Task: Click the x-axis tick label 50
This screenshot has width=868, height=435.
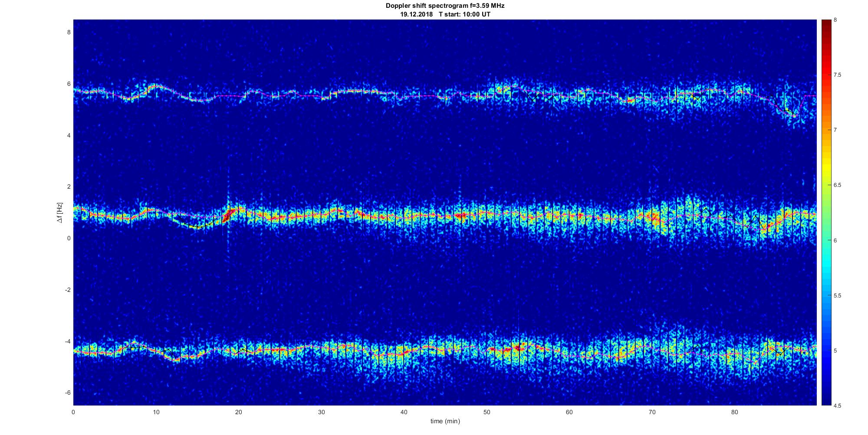Action: tap(487, 412)
